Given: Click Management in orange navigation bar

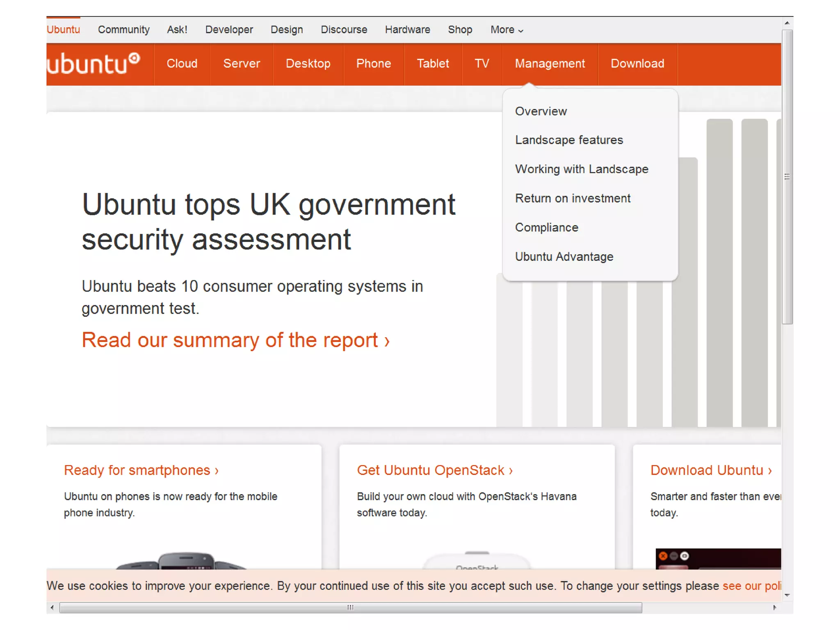Looking at the screenshot, I should click(550, 64).
